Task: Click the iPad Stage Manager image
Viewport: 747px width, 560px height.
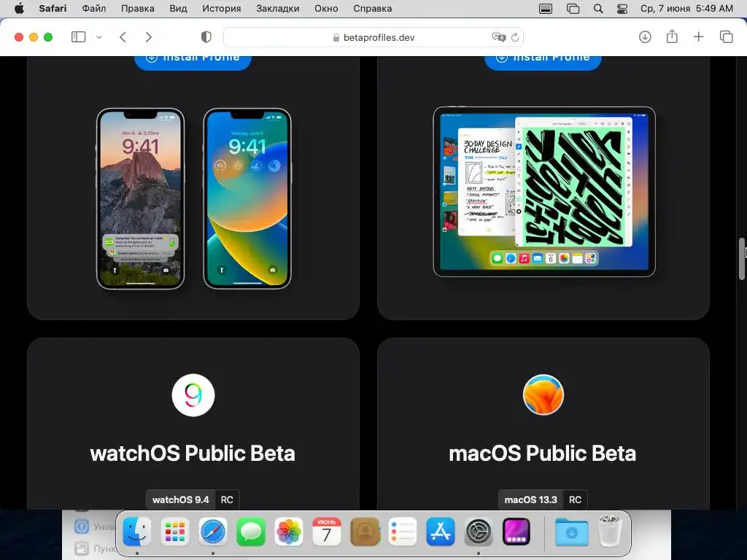Action: coord(544,192)
